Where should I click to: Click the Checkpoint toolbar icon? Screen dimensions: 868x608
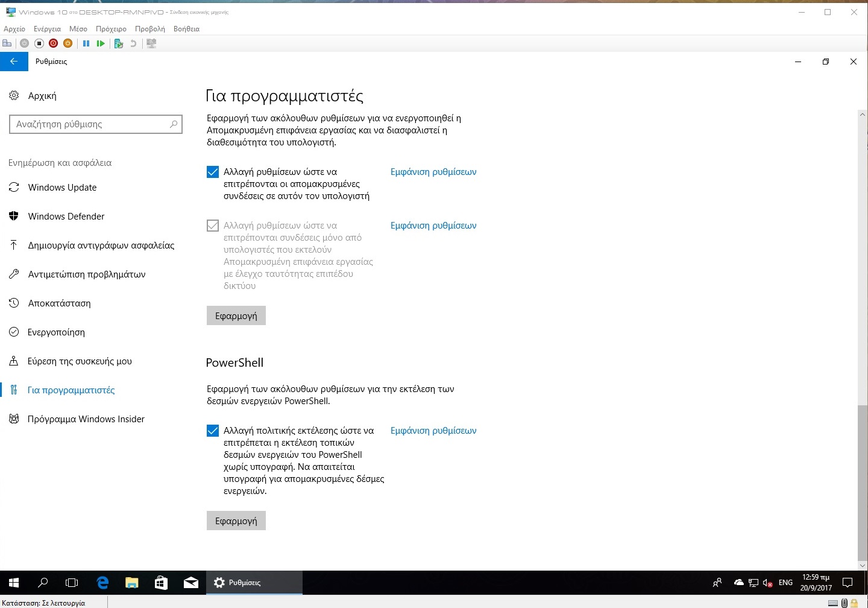[x=119, y=43]
